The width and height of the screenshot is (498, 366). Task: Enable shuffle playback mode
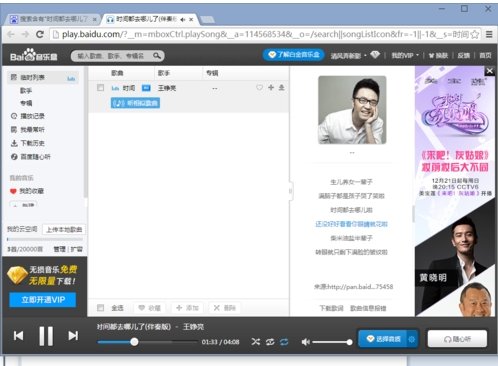point(256,342)
